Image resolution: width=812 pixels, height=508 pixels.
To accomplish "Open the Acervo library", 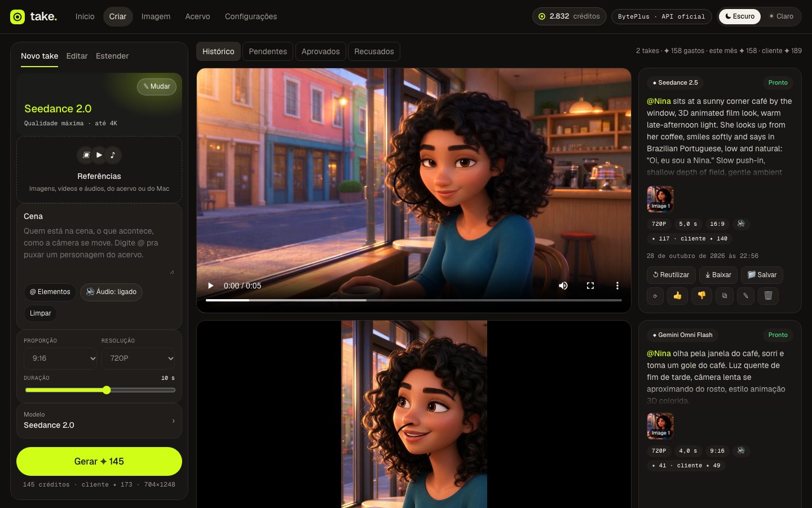I will tap(197, 16).
